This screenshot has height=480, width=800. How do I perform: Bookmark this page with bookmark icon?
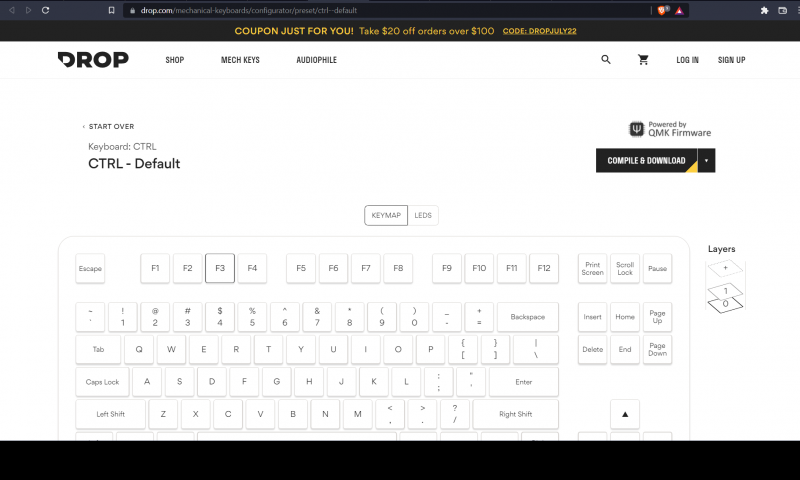(111, 10)
